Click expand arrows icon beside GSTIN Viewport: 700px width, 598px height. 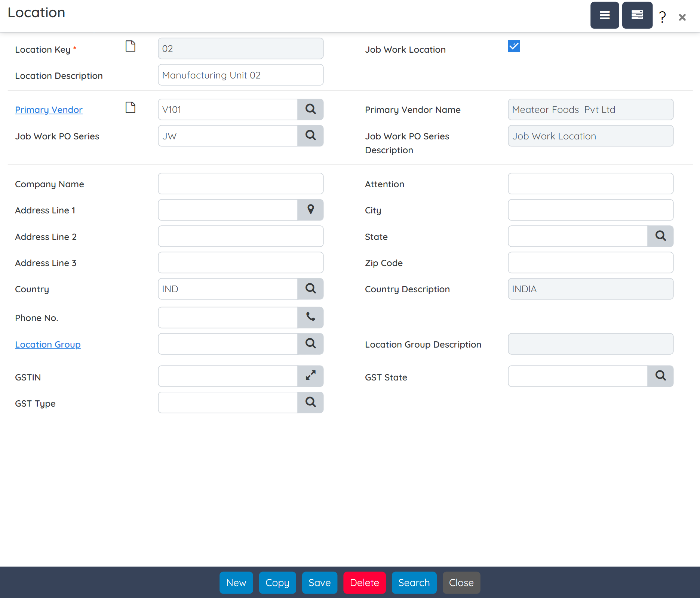310,376
